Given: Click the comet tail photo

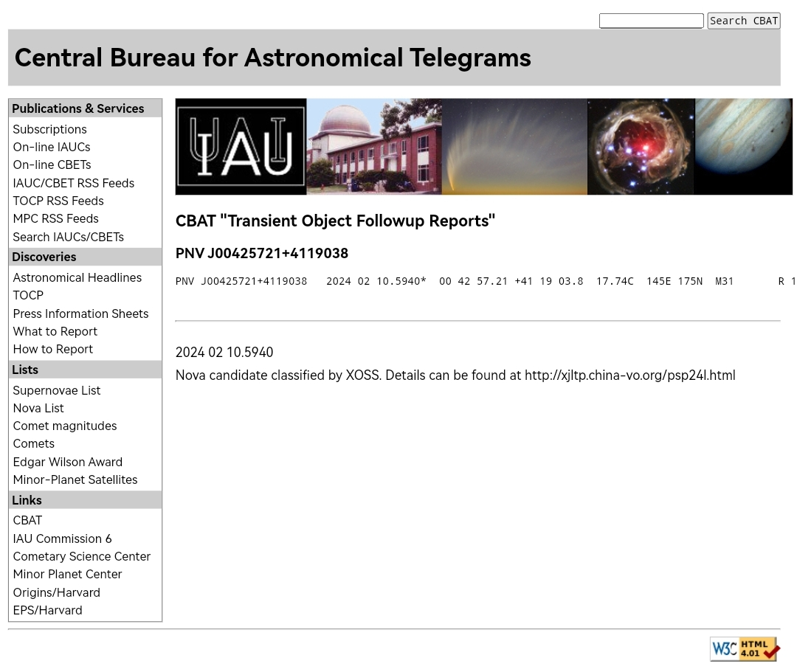Looking at the screenshot, I should pyautogui.click(x=514, y=147).
